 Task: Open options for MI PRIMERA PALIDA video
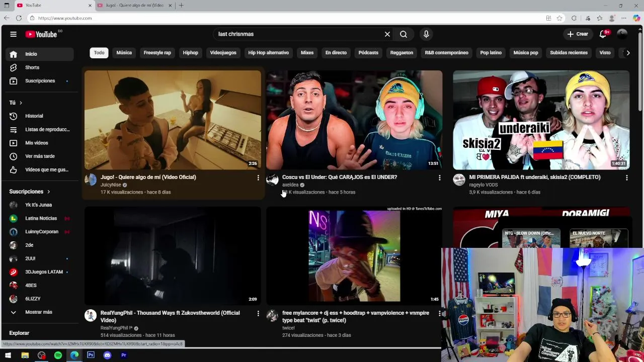tap(626, 177)
